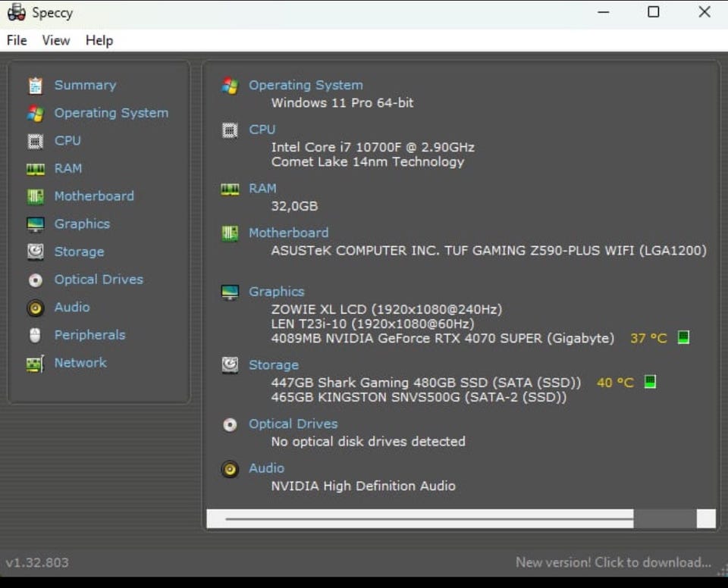Click the 40 °C SSD temperature reading
The height and width of the screenshot is (588, 728).
615,383
